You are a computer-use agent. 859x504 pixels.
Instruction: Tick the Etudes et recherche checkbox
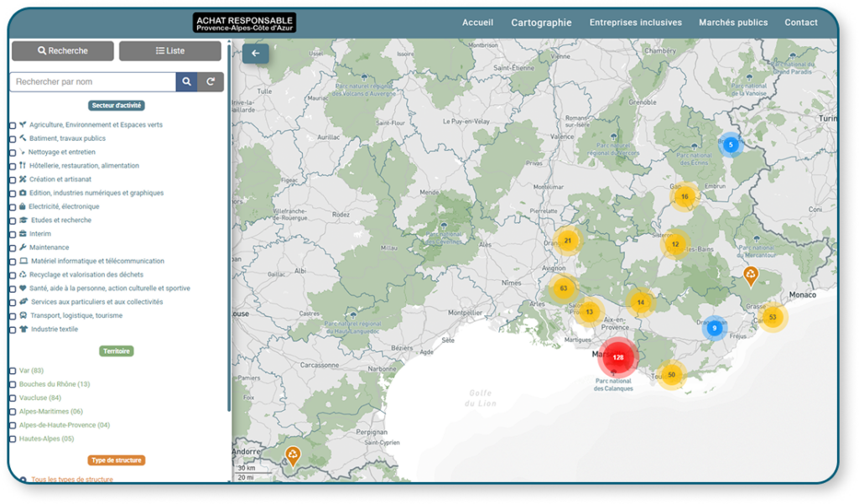13,221
